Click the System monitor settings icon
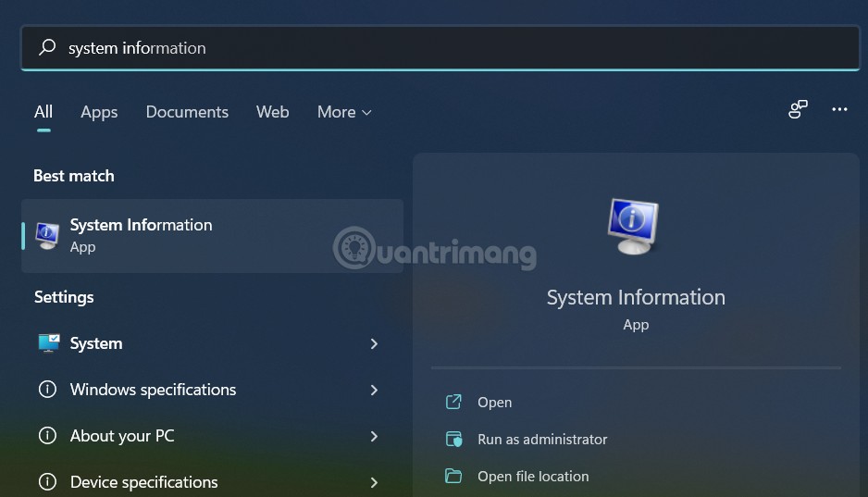 [49, 343]
